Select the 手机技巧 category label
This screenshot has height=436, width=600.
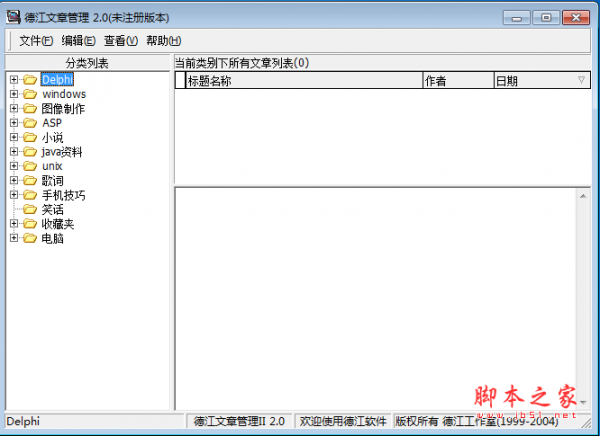(64, 195)
